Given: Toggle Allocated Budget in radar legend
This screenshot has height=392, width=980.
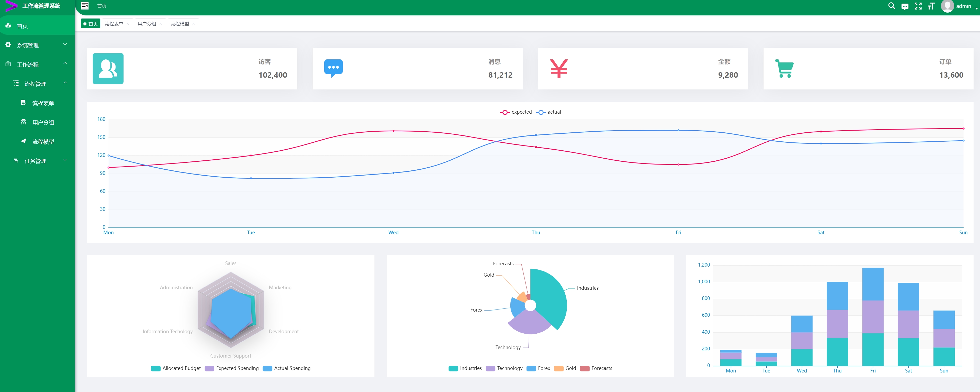Looking at the screenshot, I should point(176,368).
